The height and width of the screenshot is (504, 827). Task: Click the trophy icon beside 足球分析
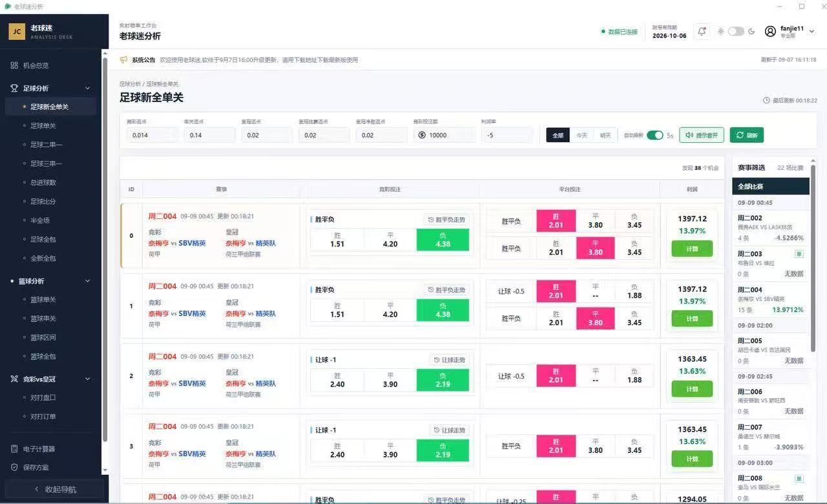point(14,88)
